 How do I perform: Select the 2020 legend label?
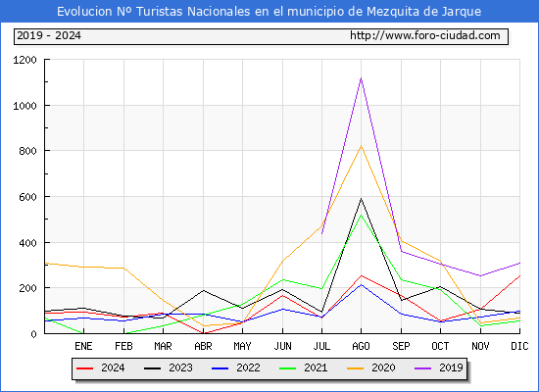tap(383, 367)
